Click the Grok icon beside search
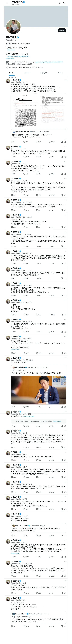This screenshot has height=644, width=72. [60, 3]
